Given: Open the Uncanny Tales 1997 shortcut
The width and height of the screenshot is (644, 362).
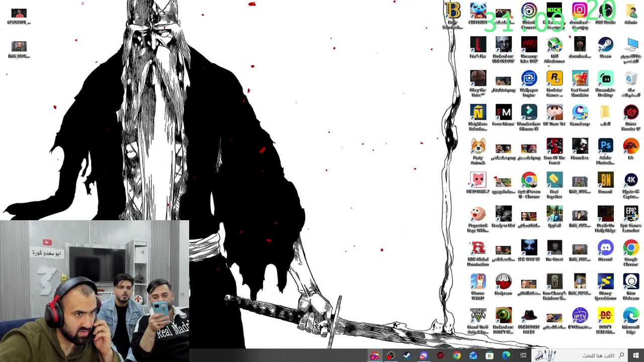Looking at the screenshot, I should tap(529, 50).
